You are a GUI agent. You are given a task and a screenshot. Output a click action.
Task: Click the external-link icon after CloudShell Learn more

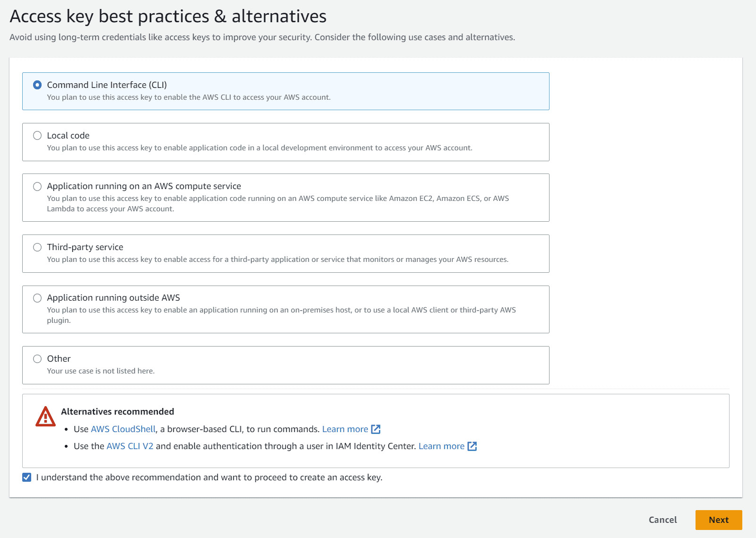[x=376, y=429]
